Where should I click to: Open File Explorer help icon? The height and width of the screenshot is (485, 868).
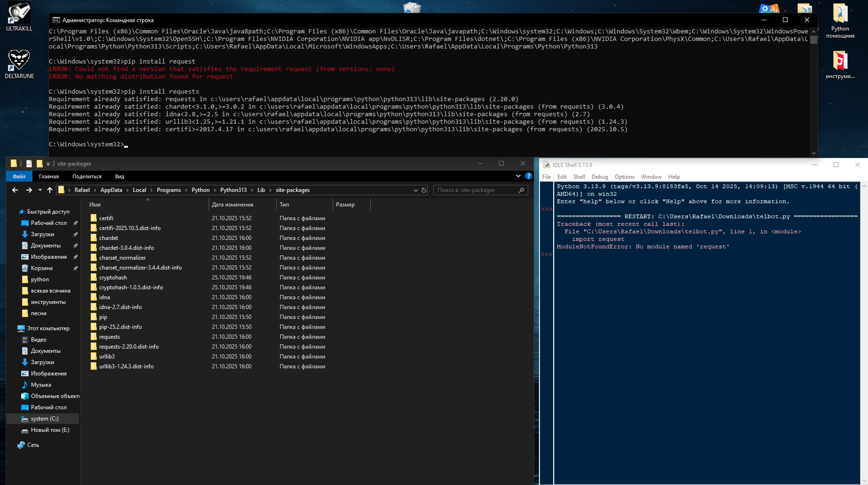tap(529, 176)
